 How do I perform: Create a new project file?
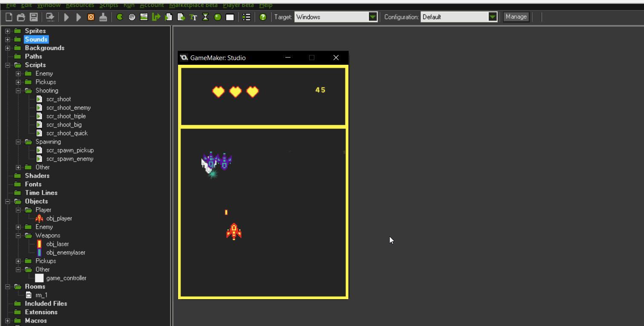(9, 17)
